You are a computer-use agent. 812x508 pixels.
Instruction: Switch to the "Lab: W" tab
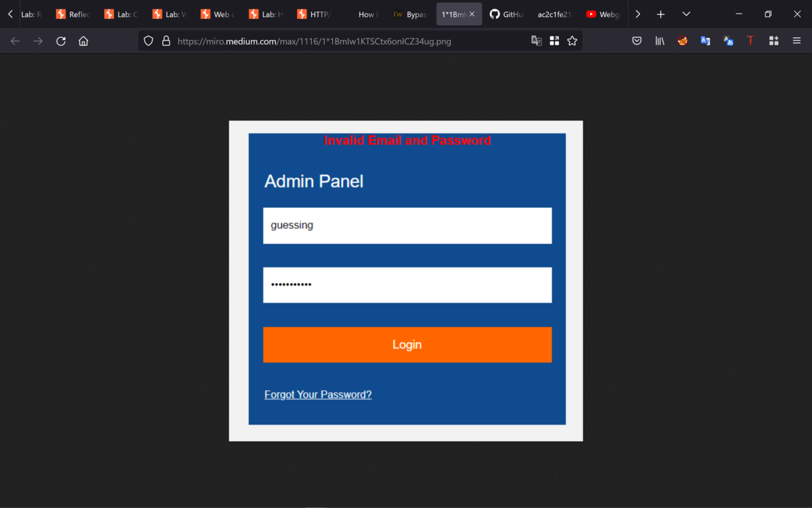point(169,14)
